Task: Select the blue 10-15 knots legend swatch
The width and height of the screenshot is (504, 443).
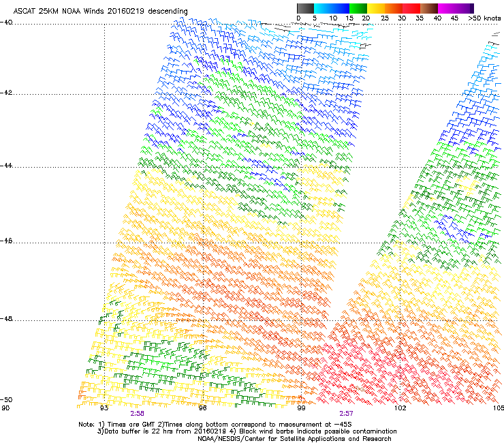Action: (341, 8)
